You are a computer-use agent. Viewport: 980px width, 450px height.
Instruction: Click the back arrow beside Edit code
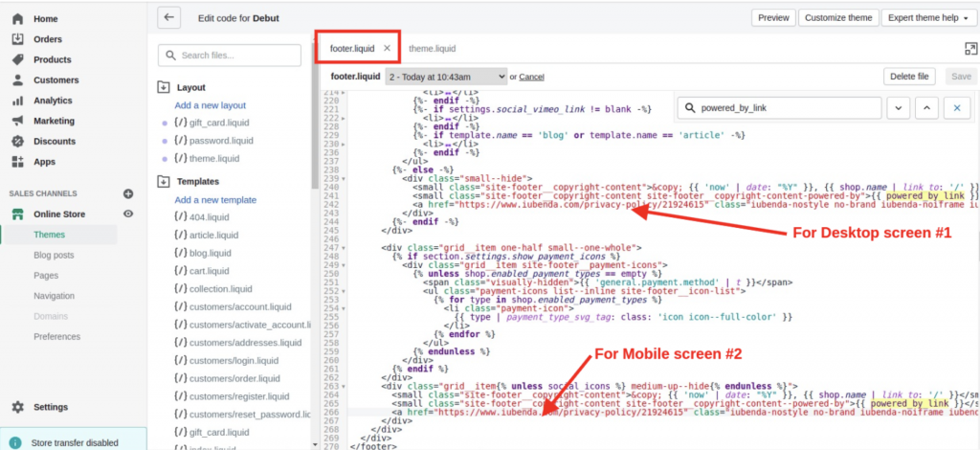pyautogui.click(x=169, y=17)
